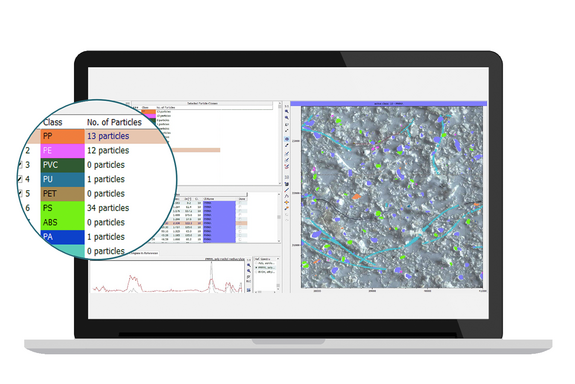Select the '13 particles' row entry
Screen dimensions: 575x384
click(108, 136)
